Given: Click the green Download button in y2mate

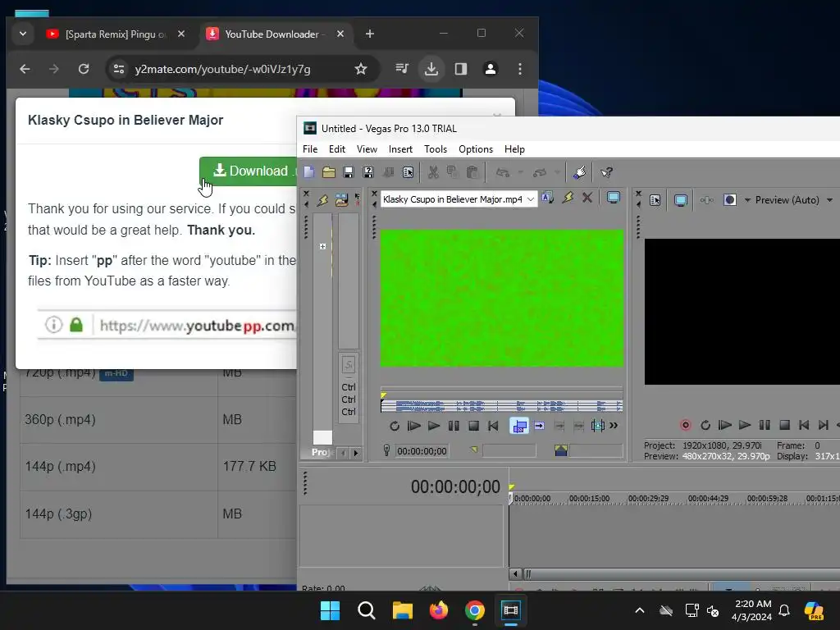Looking at the screenshot, I should coord(248,171).
